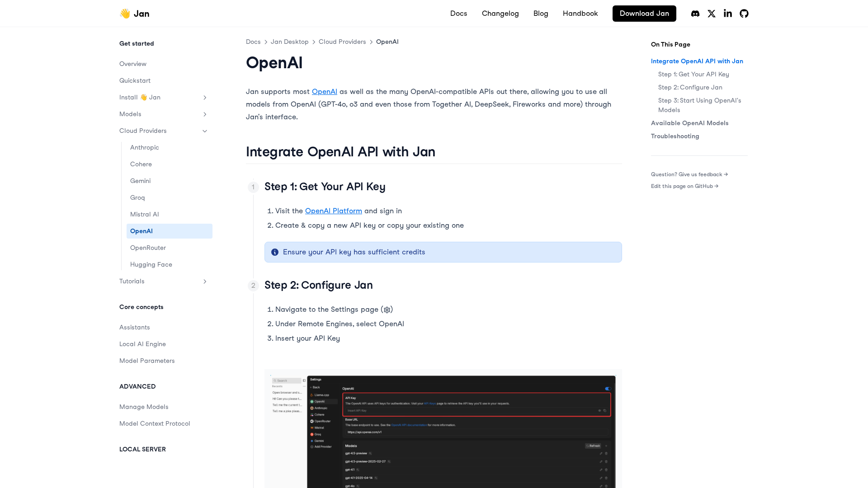Open Jan's GitHub repository icon
Image resolution: width=868 pixels, height=488 pixels.
click(x=744, y=14)
